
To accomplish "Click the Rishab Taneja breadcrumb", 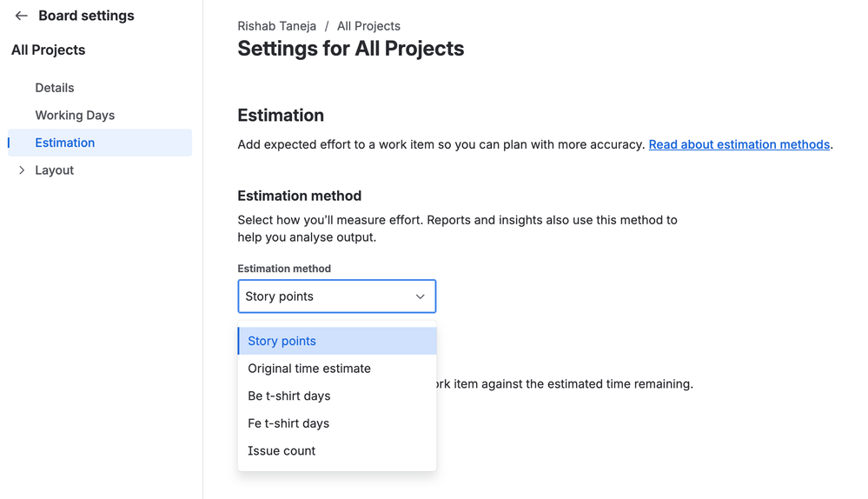I will tap(276, 26).
